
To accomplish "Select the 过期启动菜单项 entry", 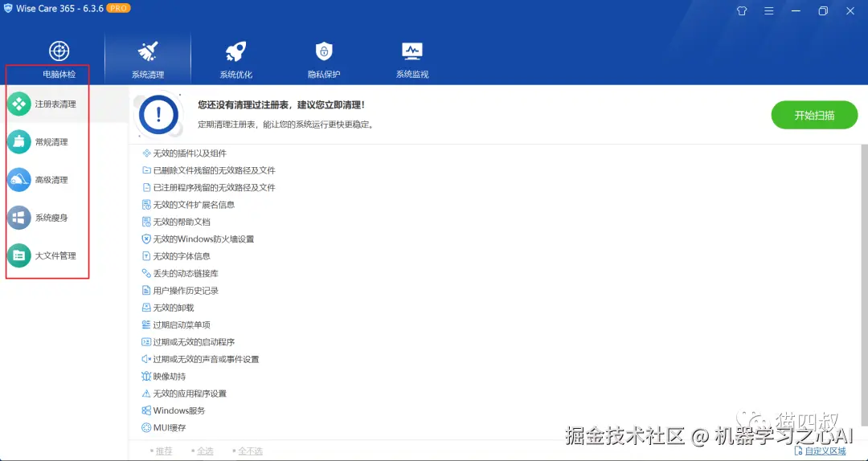I will pyautogui.click(x=176, y=324).
